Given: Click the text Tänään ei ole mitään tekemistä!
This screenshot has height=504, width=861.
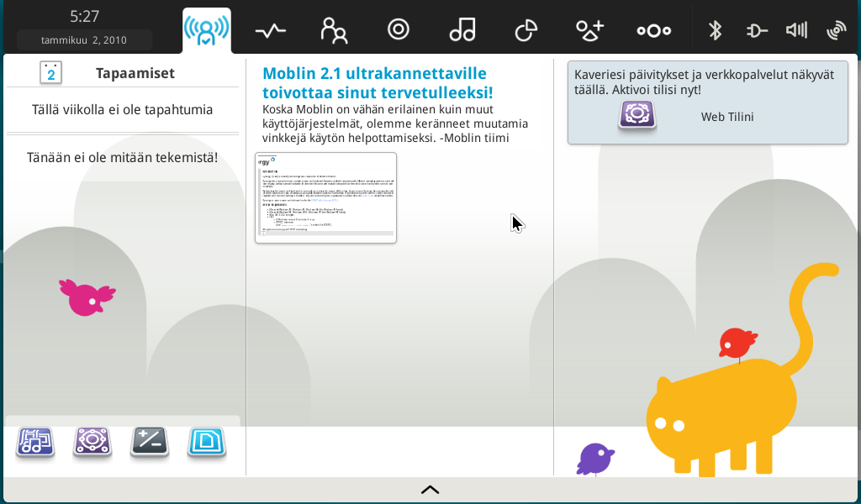Looking at the screenshot, I should pyautogui.click(x=122, y=157).
